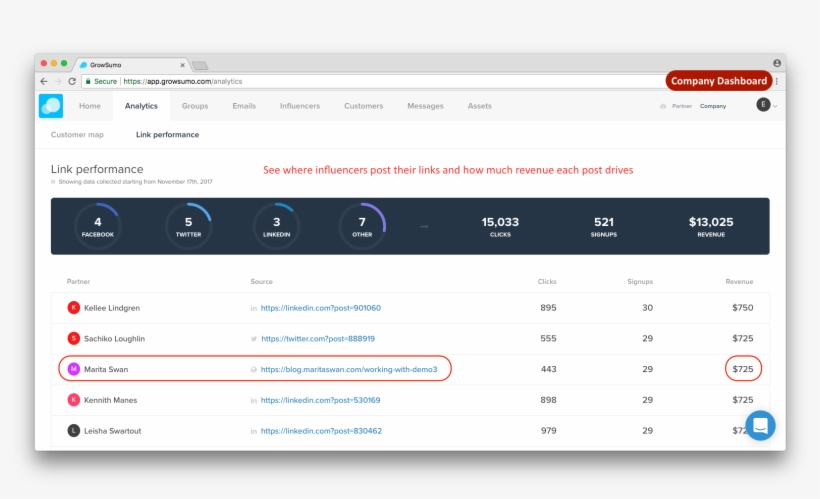Click LinkedIn icon beside post=901060 link
This screenshot has width=820, height=499.
[254, 308]
